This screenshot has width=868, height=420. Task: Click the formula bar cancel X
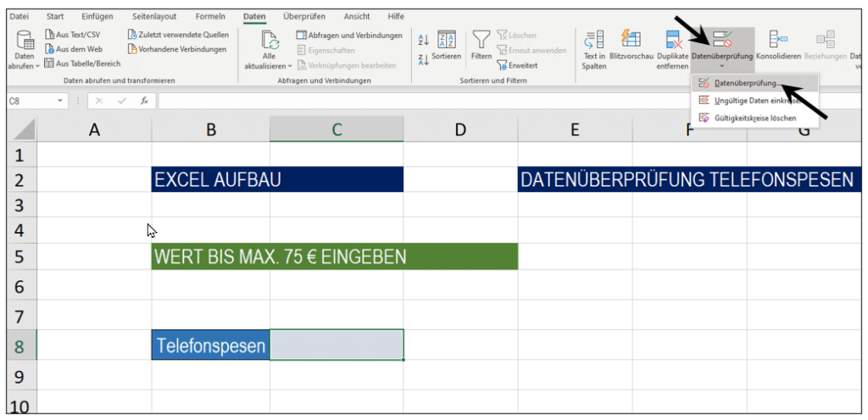[98, 101]
